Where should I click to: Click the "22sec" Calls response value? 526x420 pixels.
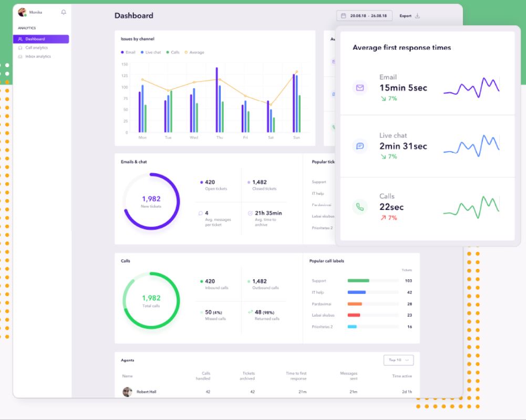[x=391, y=207]
